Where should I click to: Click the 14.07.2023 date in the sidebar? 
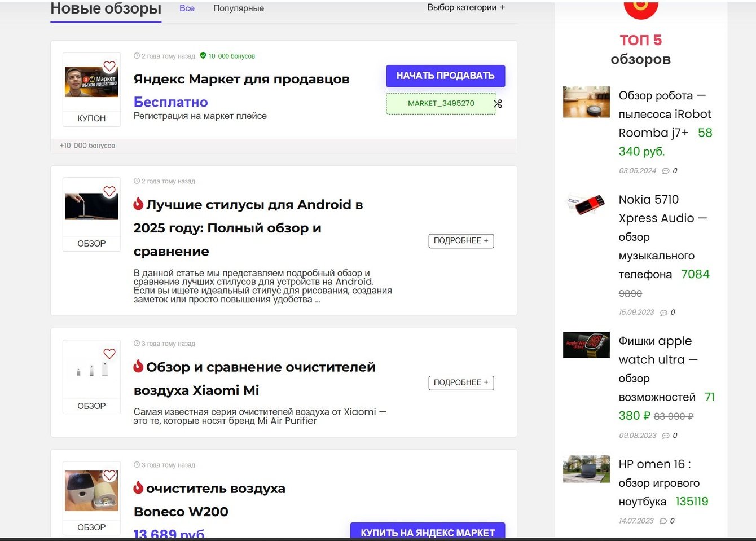(x=636, y=521)
